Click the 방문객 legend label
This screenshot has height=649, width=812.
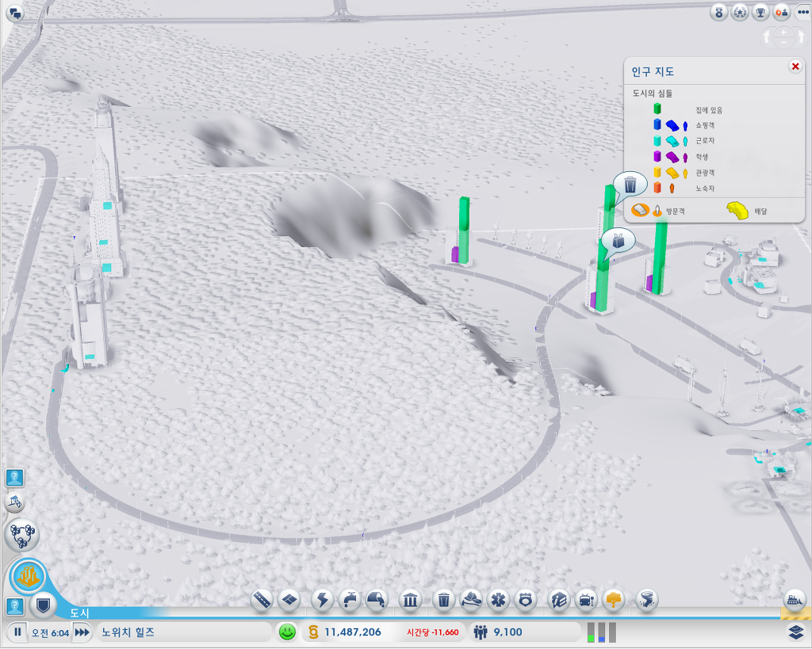(x=676, y=211)
